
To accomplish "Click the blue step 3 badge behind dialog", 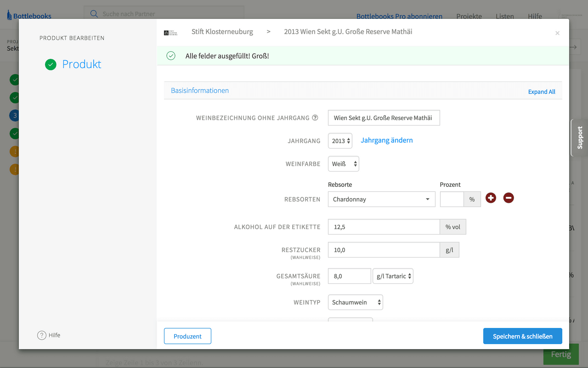I will click(15, 115).
